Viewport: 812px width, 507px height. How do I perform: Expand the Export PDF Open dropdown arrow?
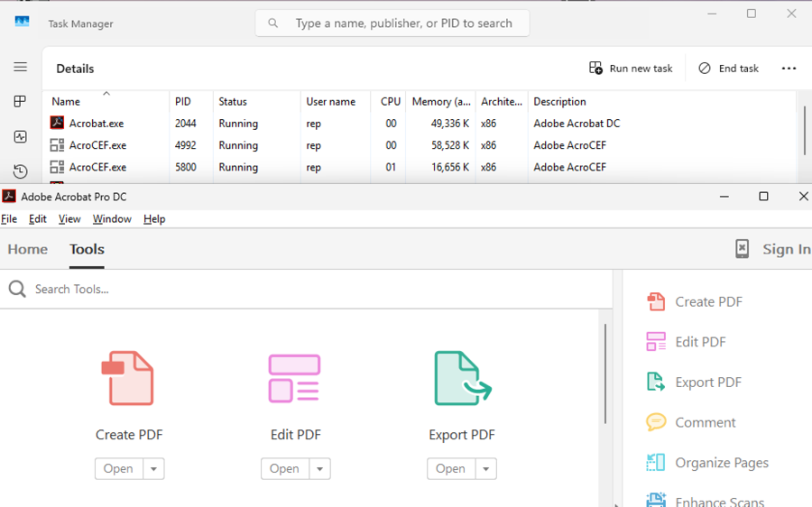[485, 469]
